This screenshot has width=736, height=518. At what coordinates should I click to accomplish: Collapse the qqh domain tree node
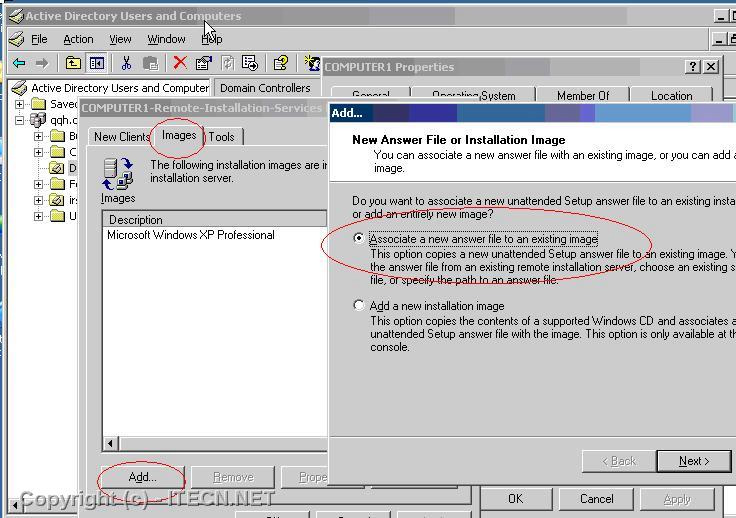[x=20, y=120]
